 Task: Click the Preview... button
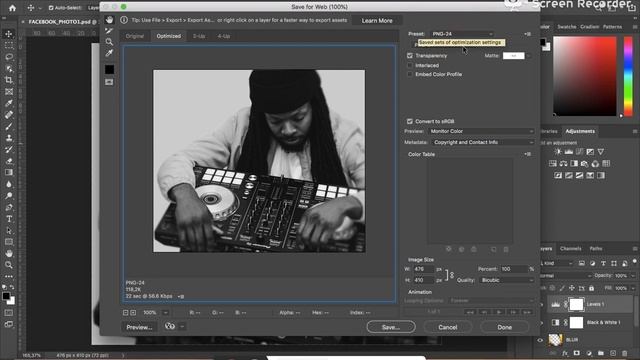[x=139, y=327]
